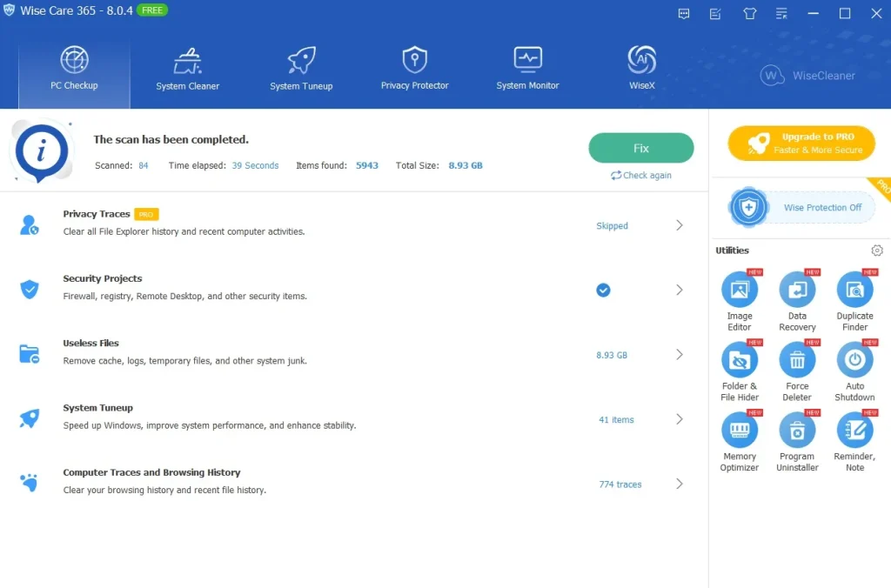The width and height of the screenshot is (891, 588).
Task: Launch the Force Deleter utility
Action: [797, 371]
